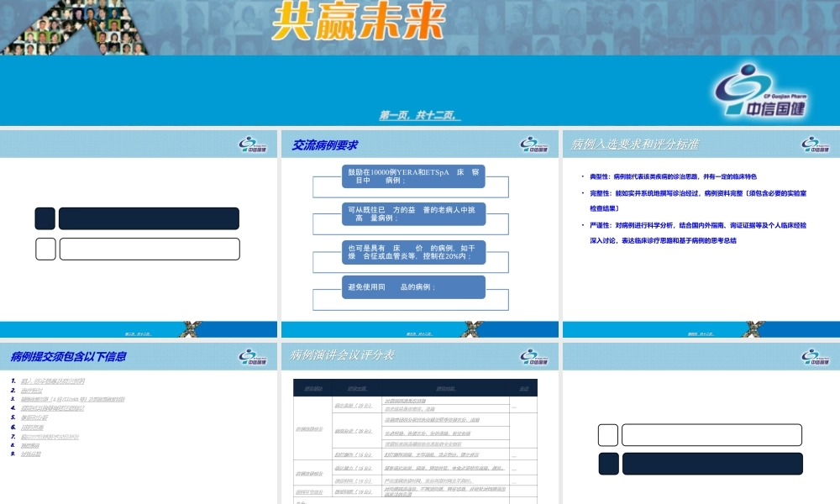Select the 病例入选要求和评分标准 slide thumbnail
This screenshot has width=840, height=504.
[x=699, y=227]
